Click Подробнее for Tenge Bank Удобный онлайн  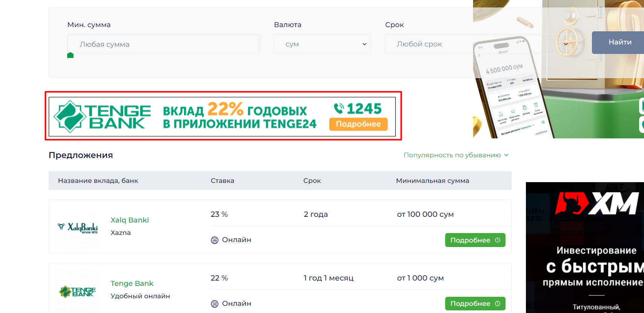[475, 304]
